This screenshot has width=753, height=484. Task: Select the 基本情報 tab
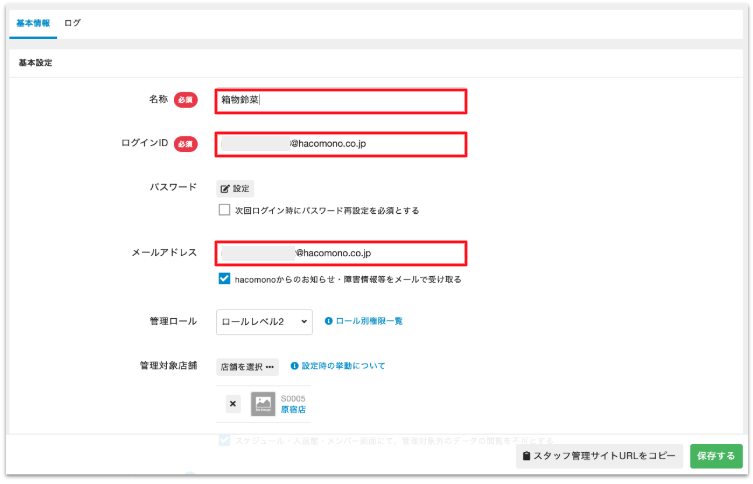tap(33, 22)
